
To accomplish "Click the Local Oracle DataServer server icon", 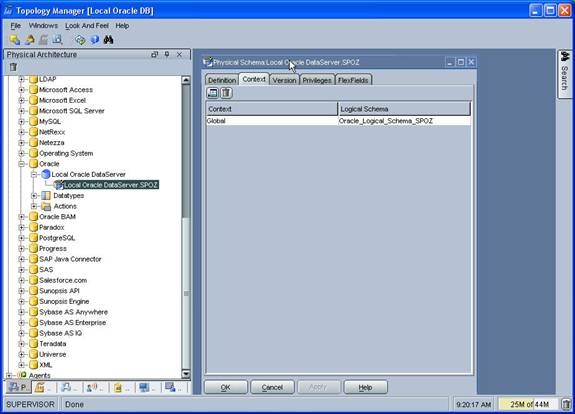I will (46, 174).
